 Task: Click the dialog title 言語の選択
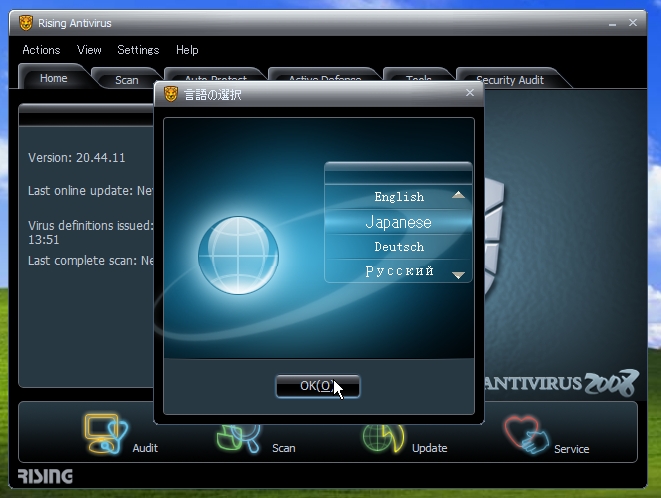213,94
